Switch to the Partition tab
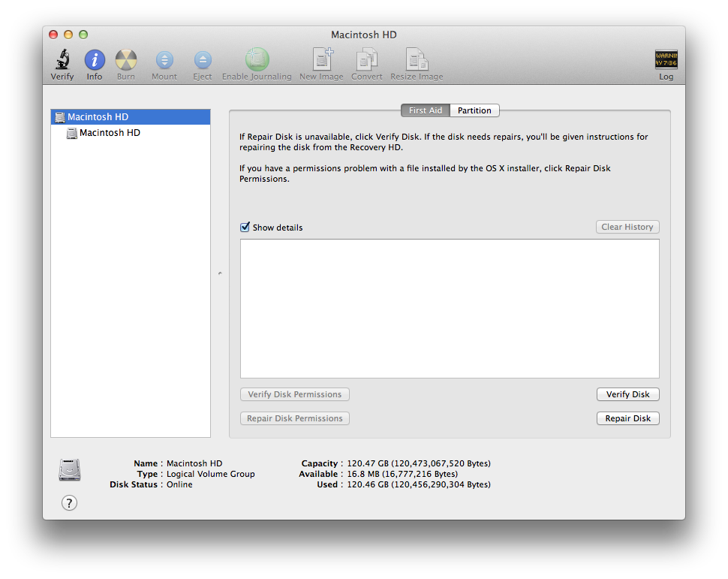The image size is (728, 579). [474, 110]
